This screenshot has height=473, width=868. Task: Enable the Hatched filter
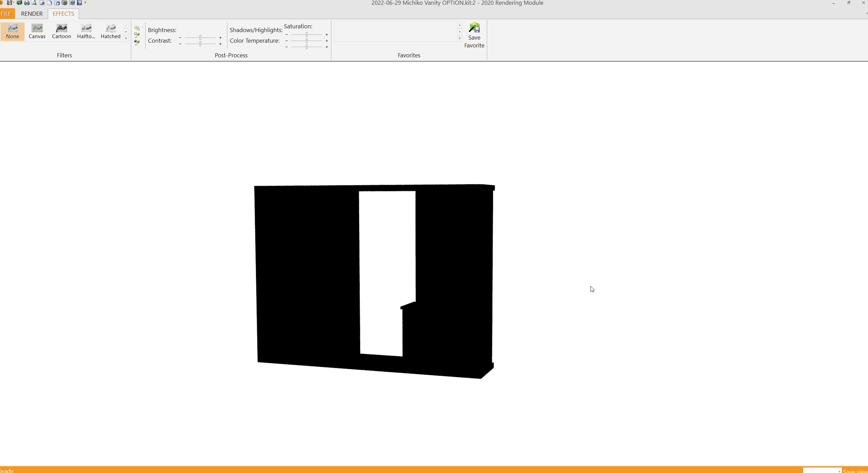[x=110, y=31]
